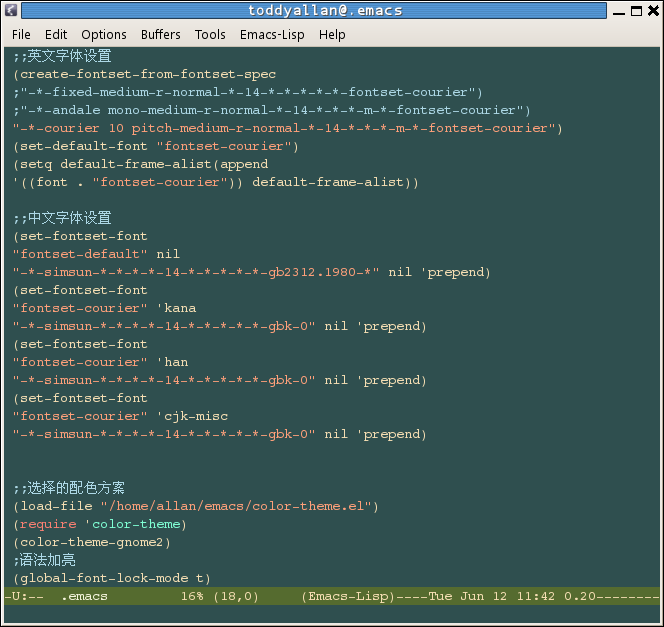Image resolution: width=664 pixels, height=627 pixels.
Task: Click the '"fontset-courier" 'cjk-misc' line
Action: [x=120, y=416]
